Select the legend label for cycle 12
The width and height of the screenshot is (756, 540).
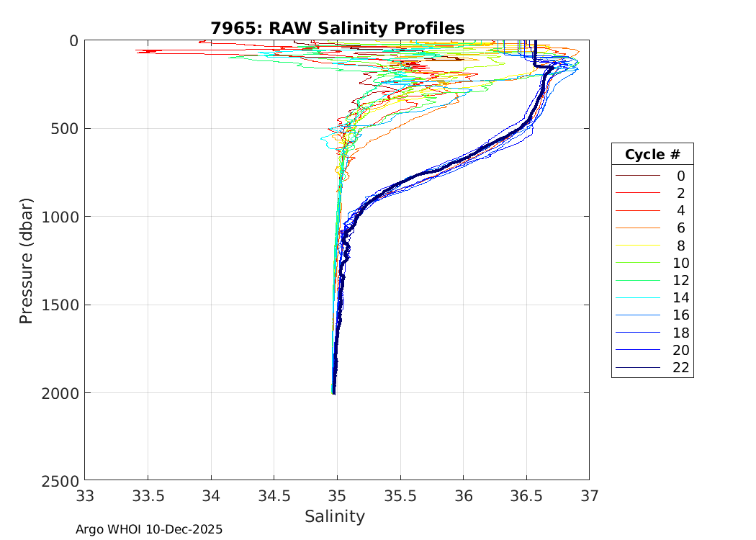coord(680,280)
